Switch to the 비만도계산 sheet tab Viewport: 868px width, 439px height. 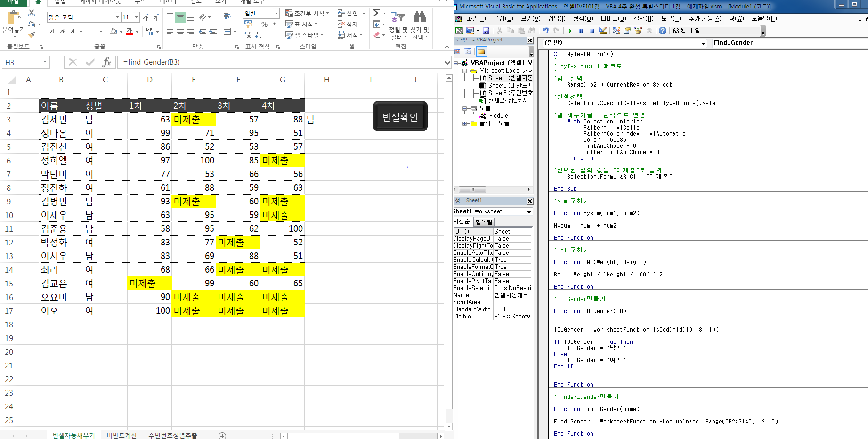coord(122,435)
